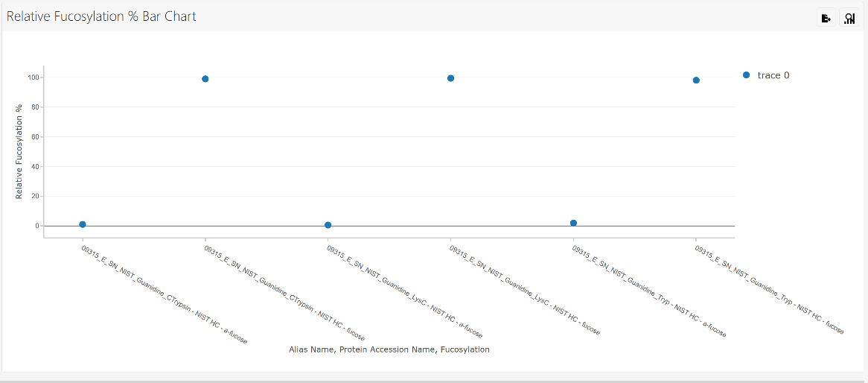Click the Guanidine_Tryp a-fucose axis label
The image size is (868, 383).
(649, 291)
